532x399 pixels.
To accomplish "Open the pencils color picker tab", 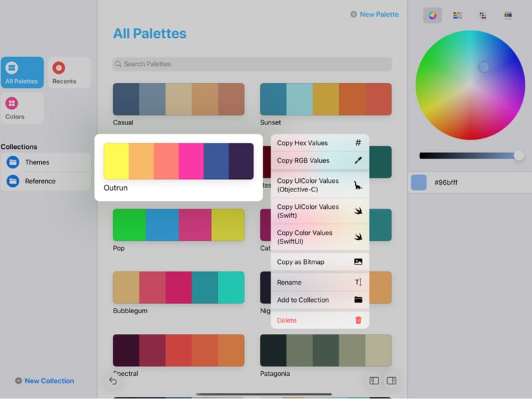I will click(508, 15).
